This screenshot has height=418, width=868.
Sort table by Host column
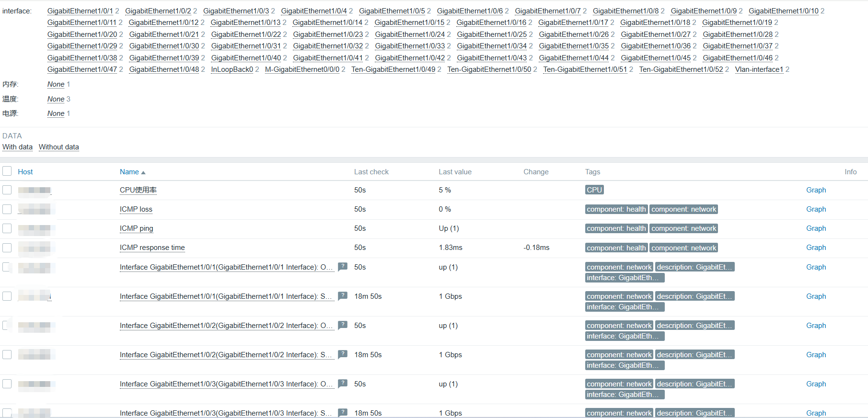pyautogui.click(x=25, y=172)
